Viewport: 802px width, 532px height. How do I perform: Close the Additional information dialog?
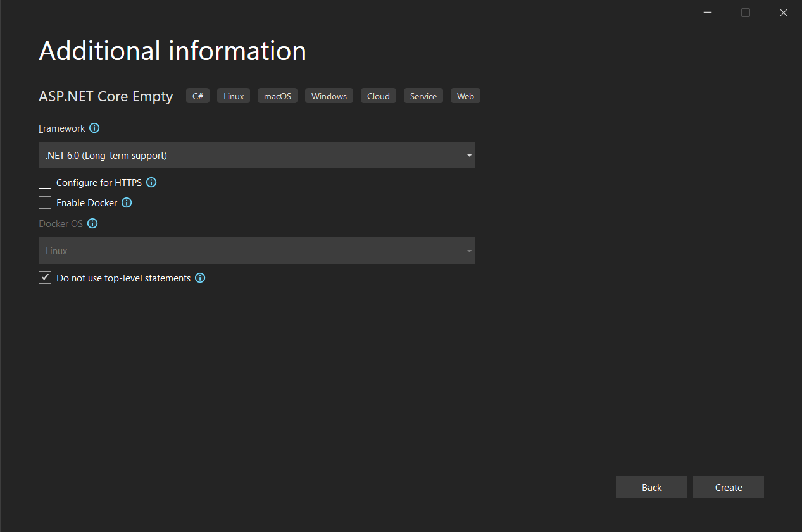pyautogui.click(x=784, y=13)
